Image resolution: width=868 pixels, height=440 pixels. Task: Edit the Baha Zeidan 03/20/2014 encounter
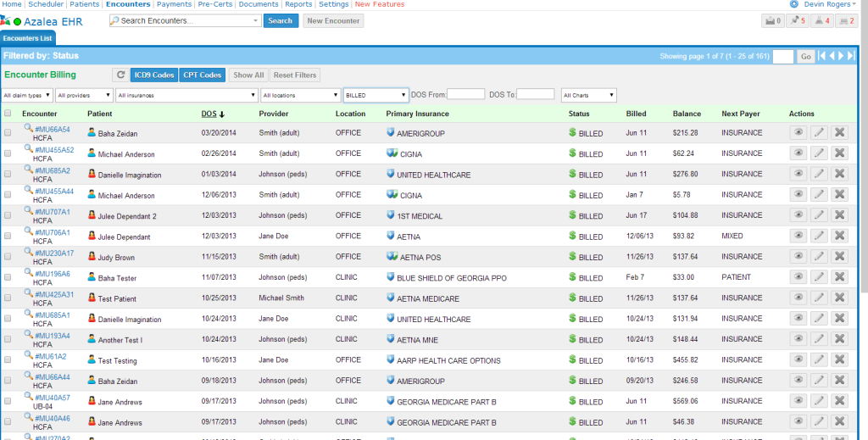click(x=819, y=133)
